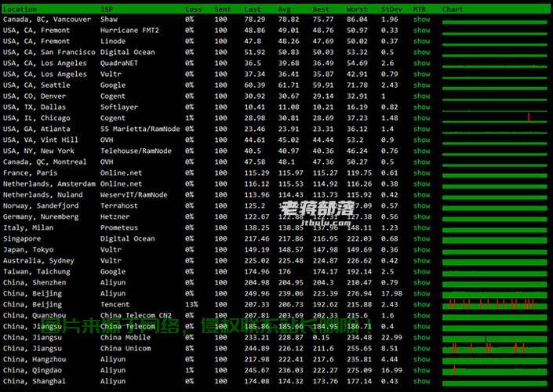
Task: Click show link for Qingdao Aliyun
Action: click(x=421, y=370)
